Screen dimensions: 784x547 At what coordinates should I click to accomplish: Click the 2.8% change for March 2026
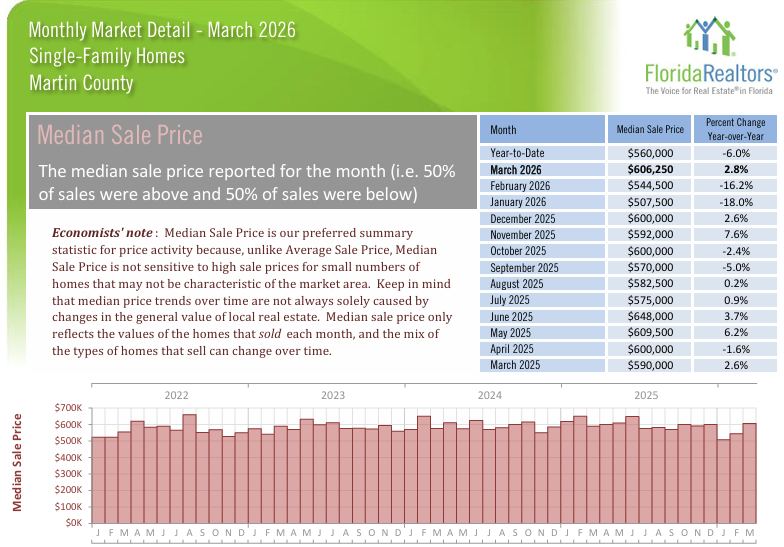pyautogui.click(x=736, y=170)
